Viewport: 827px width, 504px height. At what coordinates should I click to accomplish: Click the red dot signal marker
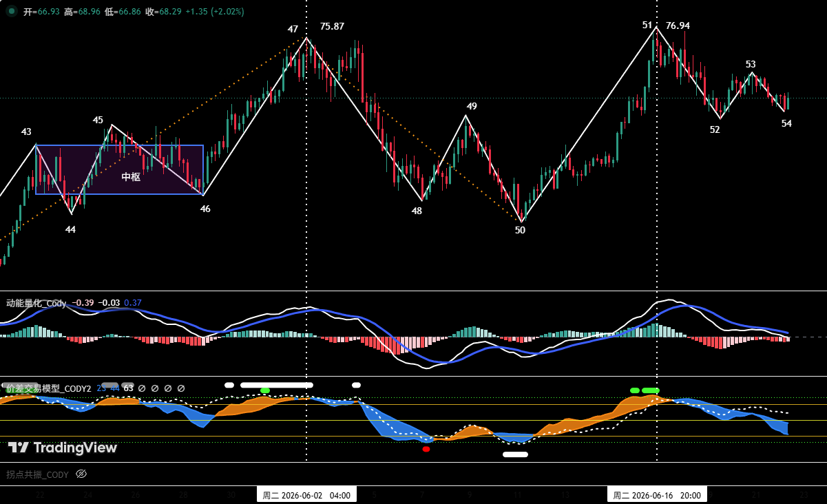click(x=426, y=449)
